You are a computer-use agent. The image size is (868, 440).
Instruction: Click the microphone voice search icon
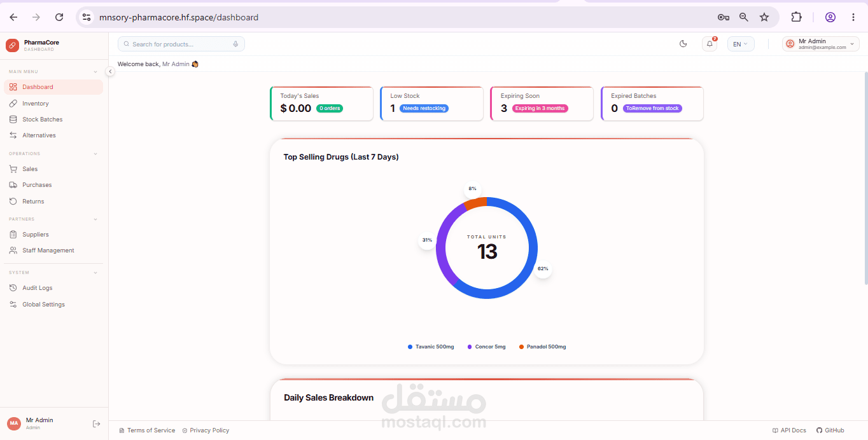pyautogui.click(x=235, y=44)
